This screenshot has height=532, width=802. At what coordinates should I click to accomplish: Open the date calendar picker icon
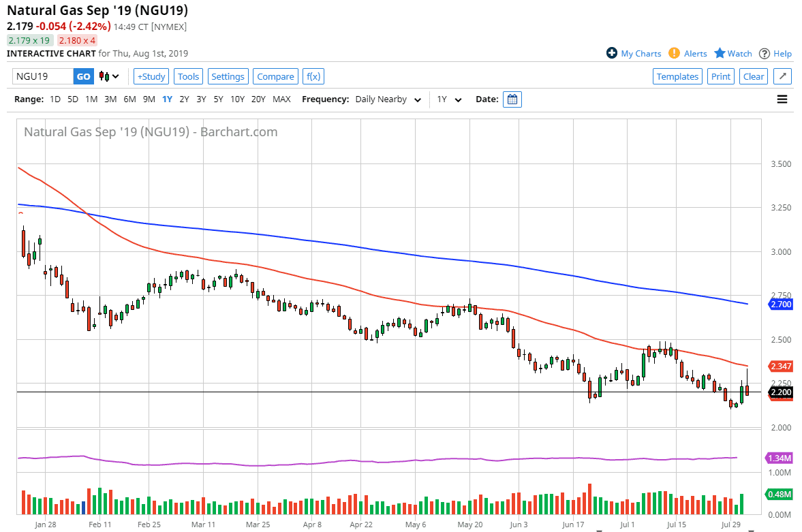pyautogui.click(x=512, y=99)
